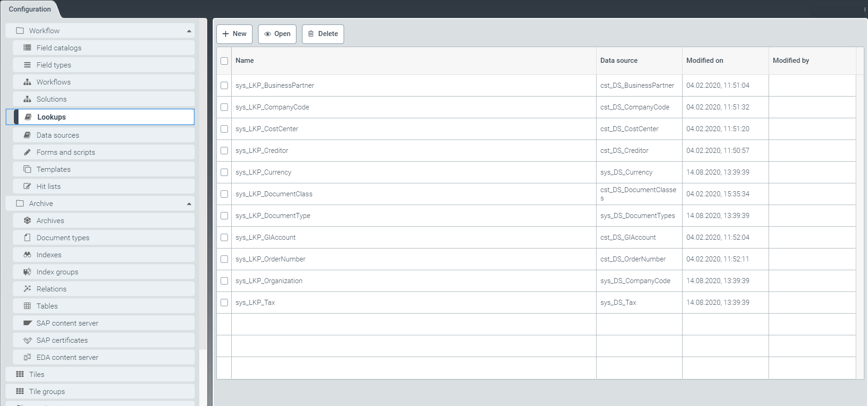Select Data sources in the sidebar
868x406 pixels.
[58, 135]
